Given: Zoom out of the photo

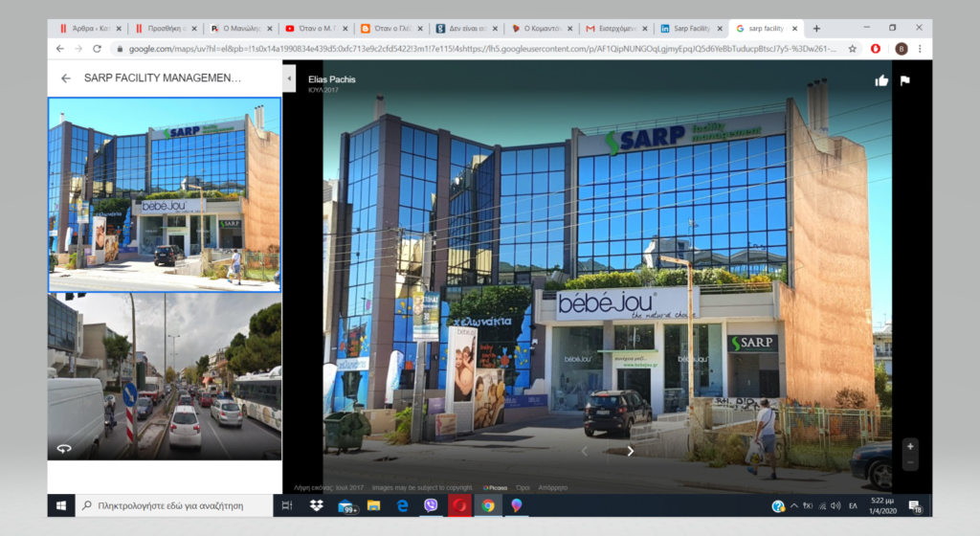Looking at the screenshot, I should [x=910, y=462].
